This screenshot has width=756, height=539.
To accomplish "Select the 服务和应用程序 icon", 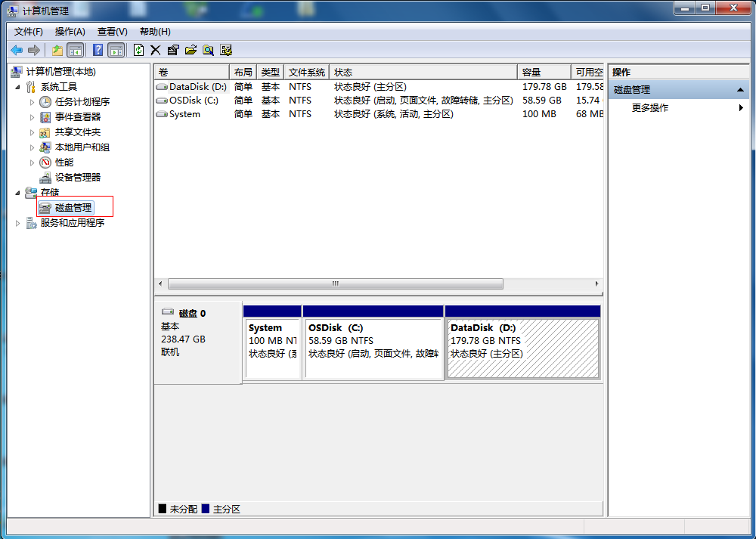I will click(x=31, y=223).
